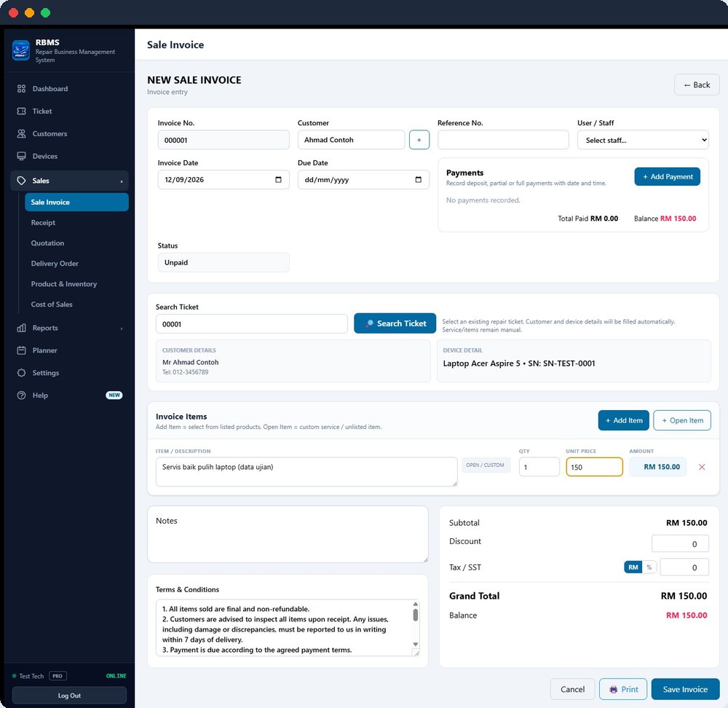The image size is (728, 708).
Task: Focus the item description text area
Action: point(306,472)
